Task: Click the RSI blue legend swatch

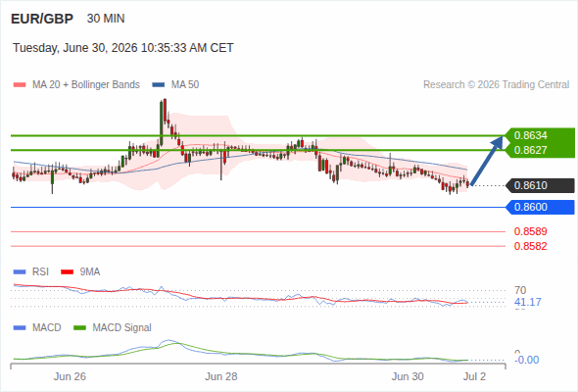Action: click(20, 272)
